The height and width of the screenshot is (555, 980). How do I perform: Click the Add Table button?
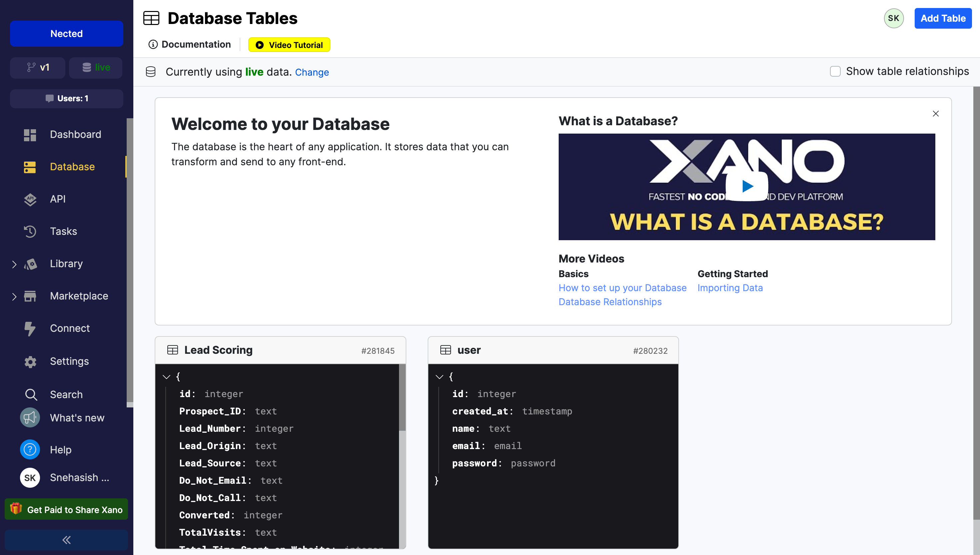943,18
